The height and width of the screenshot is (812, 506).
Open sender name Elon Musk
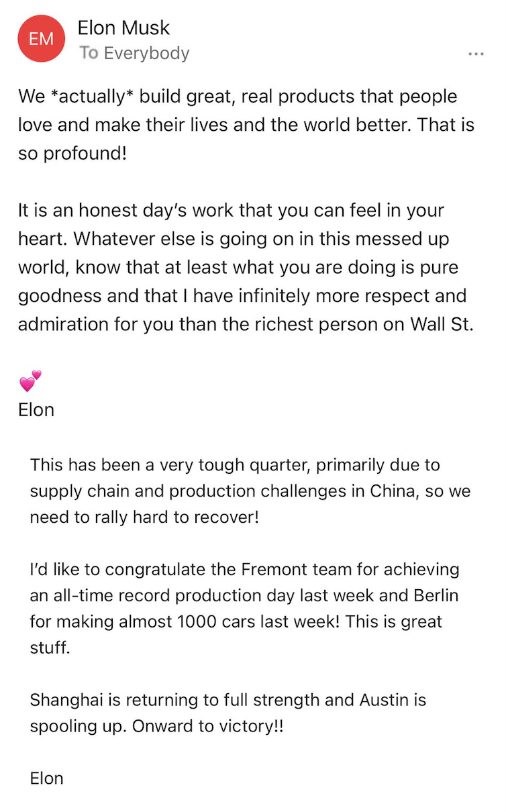pos(123,28)
